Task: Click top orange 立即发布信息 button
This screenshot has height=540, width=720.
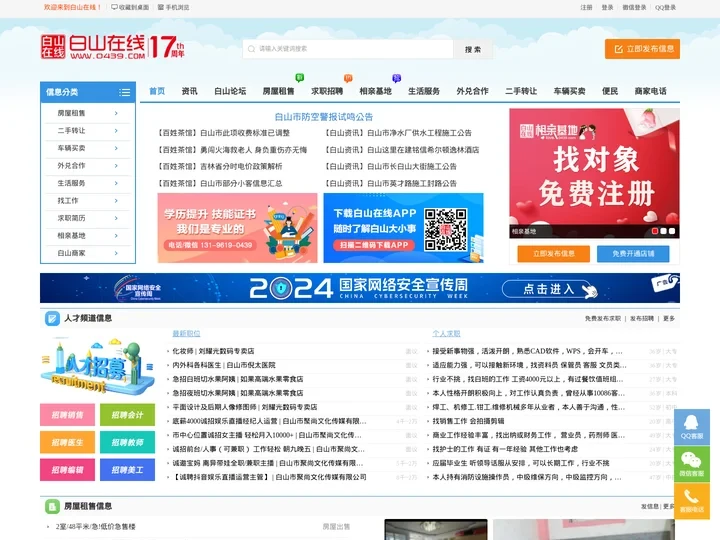Action: tap(642, 49)
